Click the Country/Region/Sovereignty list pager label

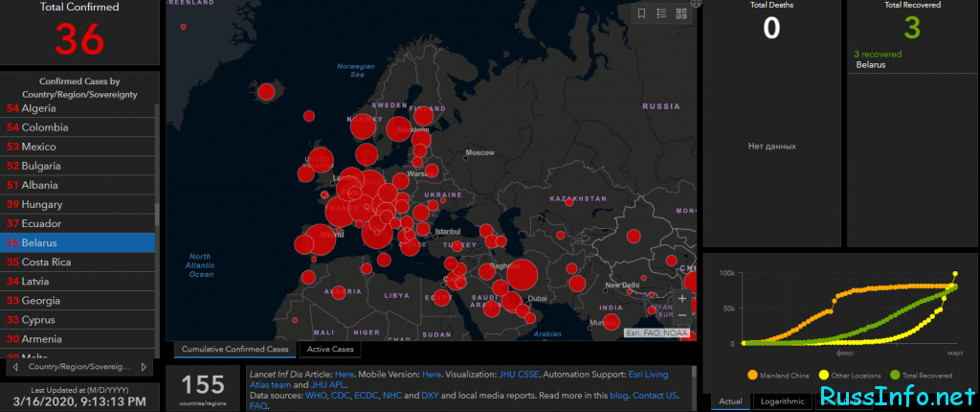pyautogui.click(x=79, y=367)
